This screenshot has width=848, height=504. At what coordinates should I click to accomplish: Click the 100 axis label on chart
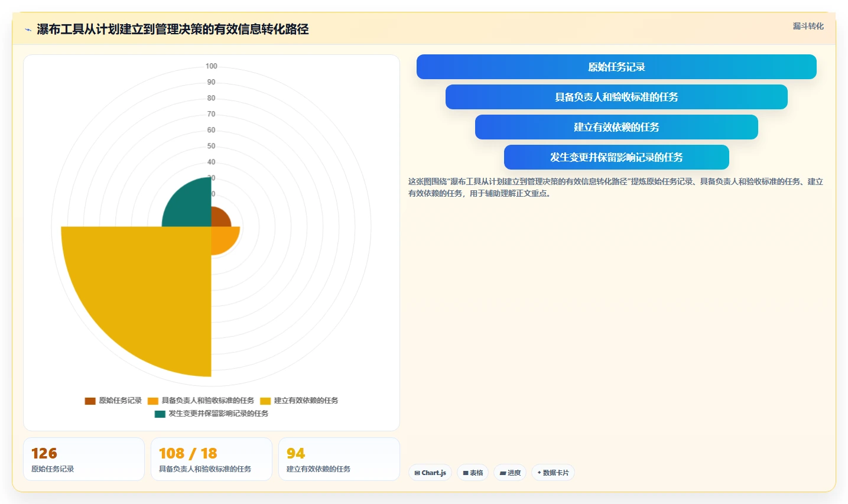[x=212, y=66]
